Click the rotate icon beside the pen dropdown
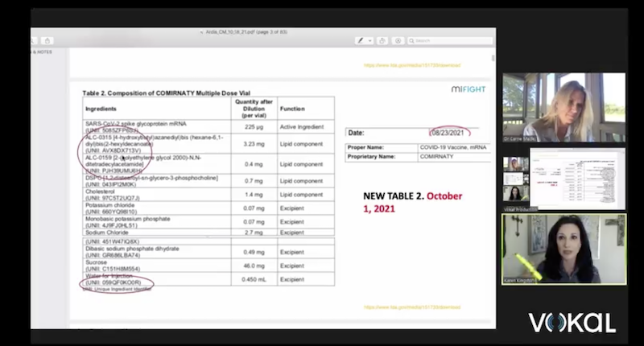Image resolution: width=644 pixels, height=346 pixels. click(x=382, y=40)
